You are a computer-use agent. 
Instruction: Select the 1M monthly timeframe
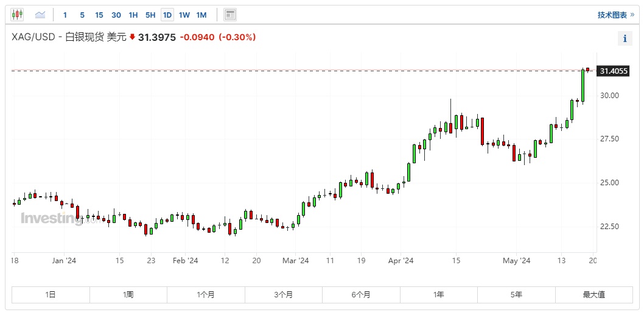coord(201,15)
